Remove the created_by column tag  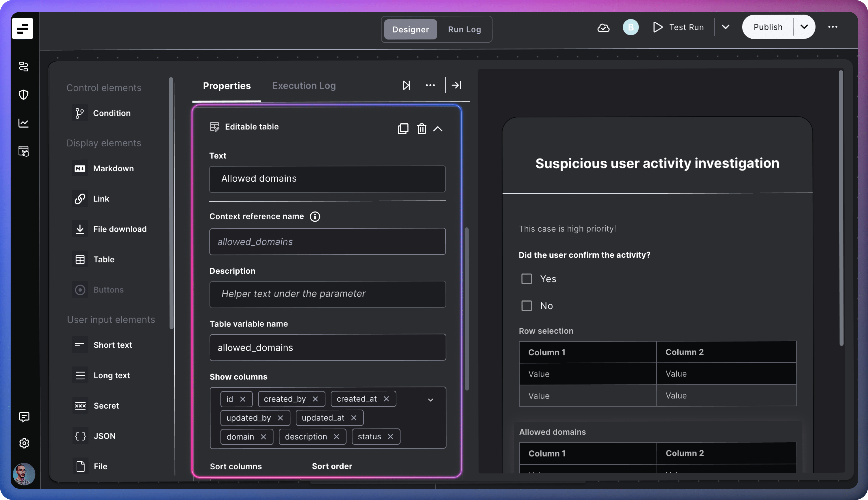(x=315, y=399)
